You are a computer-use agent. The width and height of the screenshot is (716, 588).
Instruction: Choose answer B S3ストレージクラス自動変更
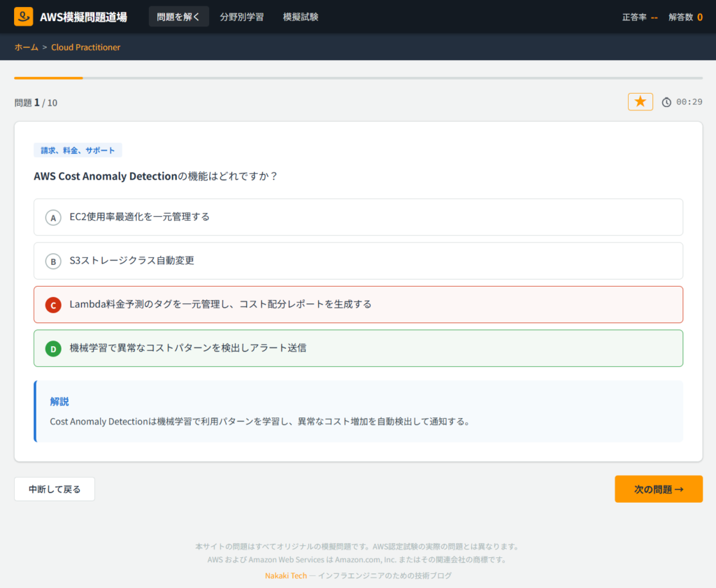[358, 261]
